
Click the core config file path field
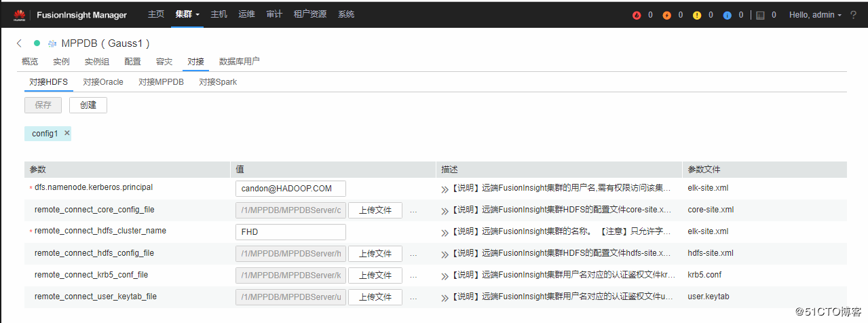click(290, 210)
